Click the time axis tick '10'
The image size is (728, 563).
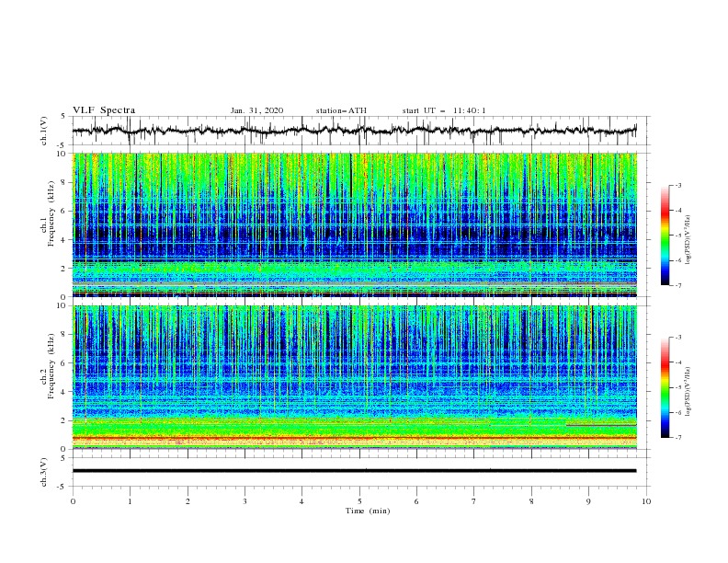point(646,501)
